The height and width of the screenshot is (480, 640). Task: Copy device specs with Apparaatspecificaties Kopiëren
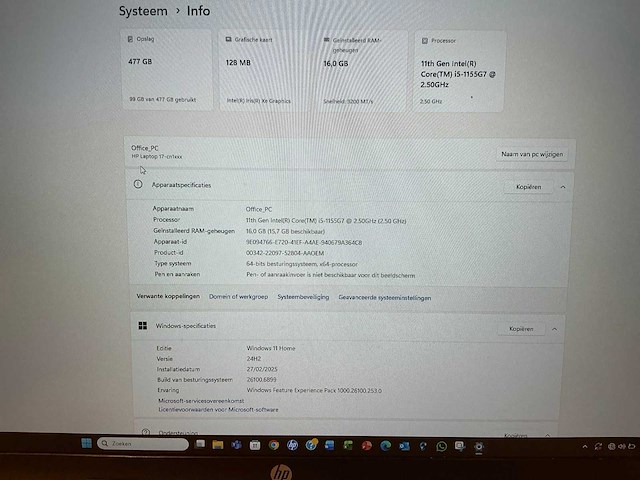529,187
